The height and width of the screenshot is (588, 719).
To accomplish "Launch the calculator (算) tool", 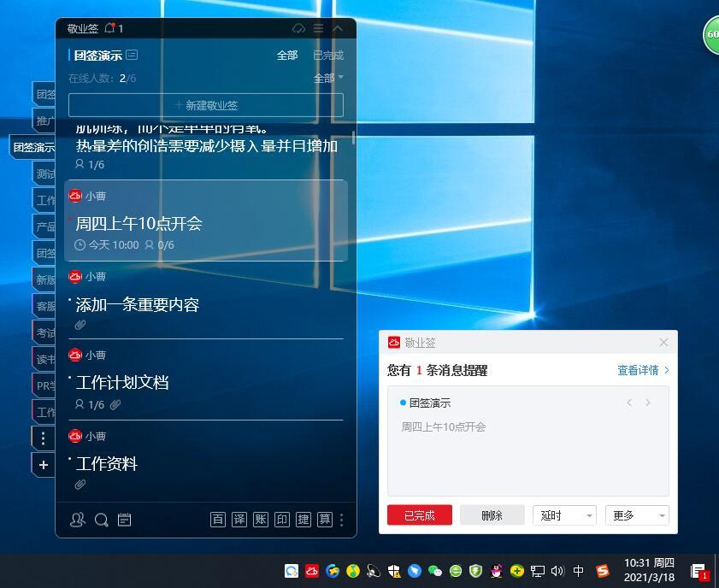I will click(325, 519).
